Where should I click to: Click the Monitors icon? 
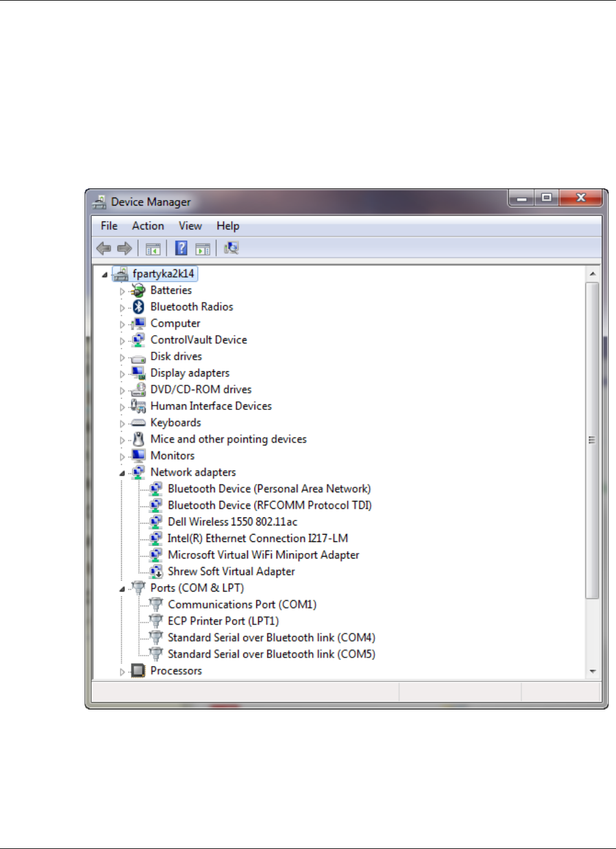point(139,456)
